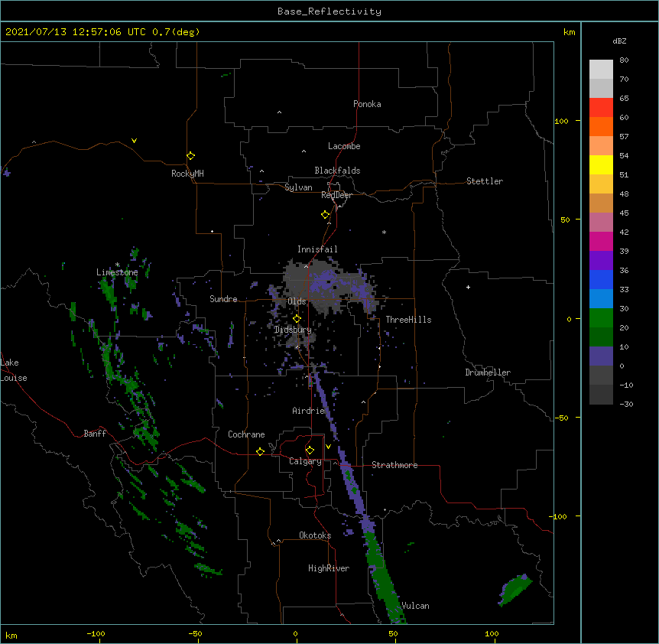Screen dimensions: 659x644
Task: Click the white caret marker west of Lacombe
Action: [x=304, y=151]
